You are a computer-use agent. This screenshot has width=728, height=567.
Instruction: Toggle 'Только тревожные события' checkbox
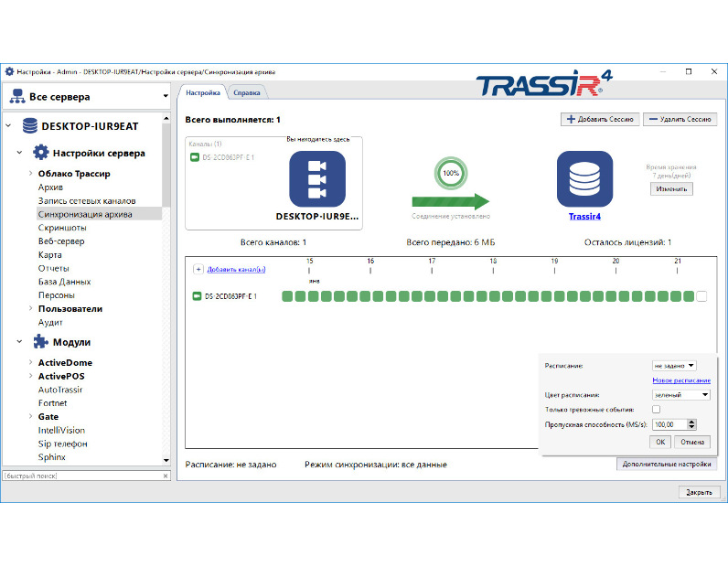point(656,409)
